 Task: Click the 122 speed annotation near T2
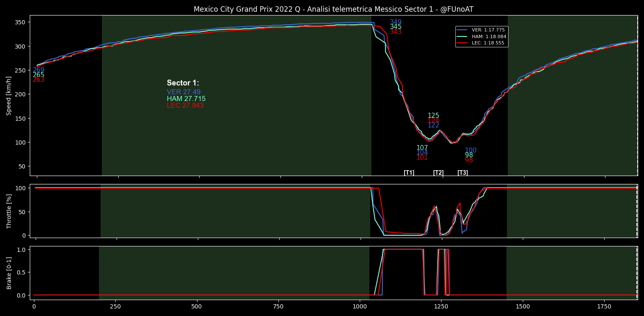(x=434, y=125)
